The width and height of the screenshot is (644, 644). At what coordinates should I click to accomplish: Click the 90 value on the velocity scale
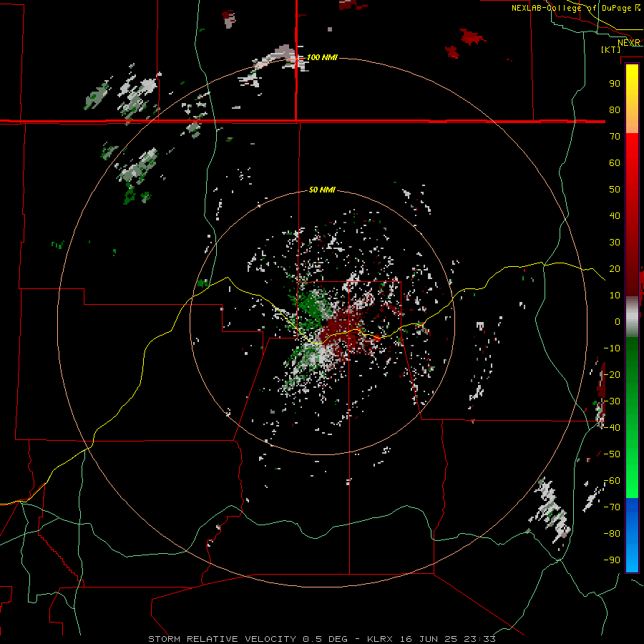click(615, 84)
